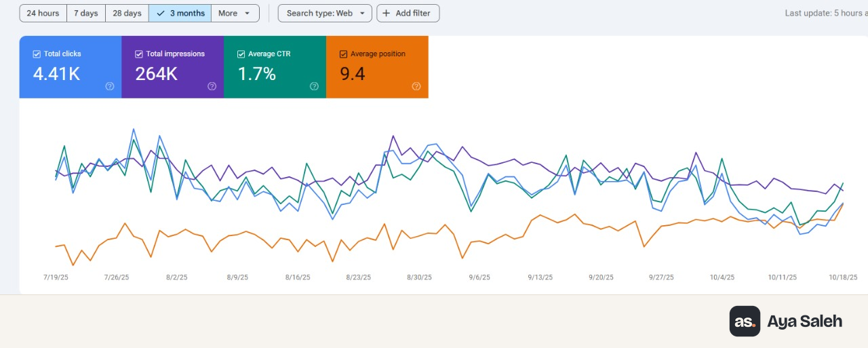868x348 pixels.
Task: Click the Average position card label
Action: tap(378, 54)
